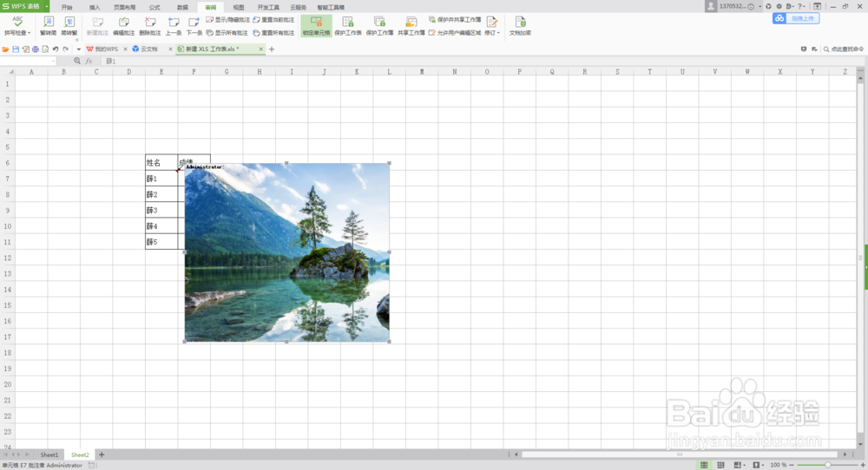Click the fx insert function icon
This screenshot has width=868, height=470.
89,61
